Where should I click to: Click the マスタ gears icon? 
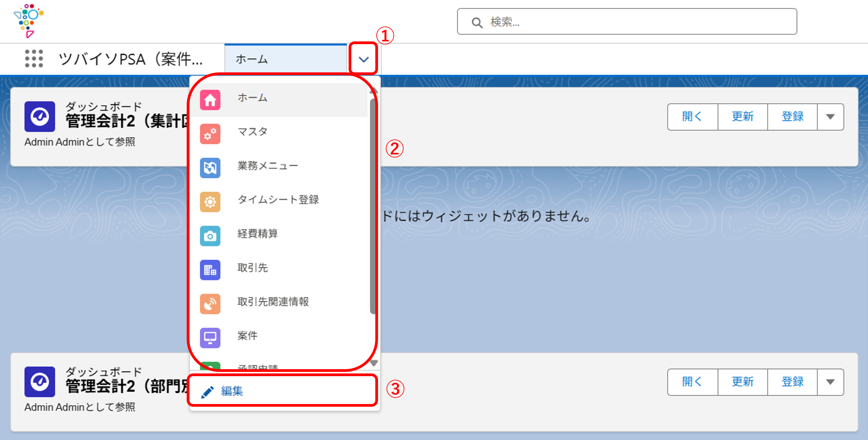pos(210,134)
